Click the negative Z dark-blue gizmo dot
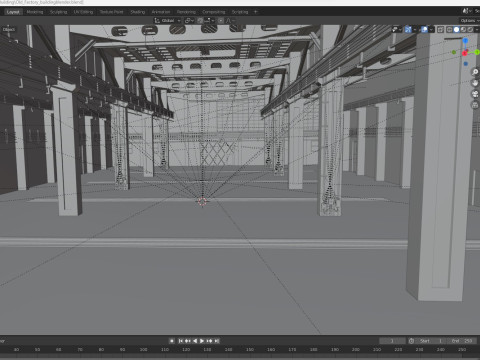Screen dimensions: 480x360 pos(466,63)
